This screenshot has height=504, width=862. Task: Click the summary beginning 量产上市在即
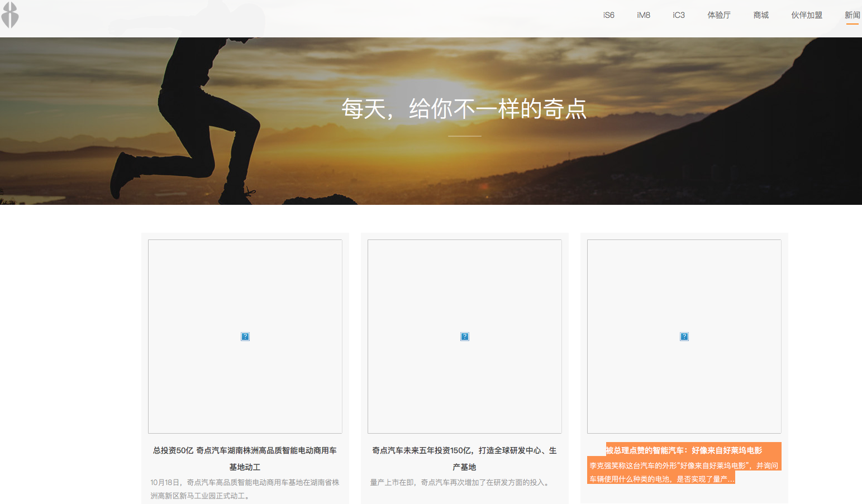coord(460,482)
